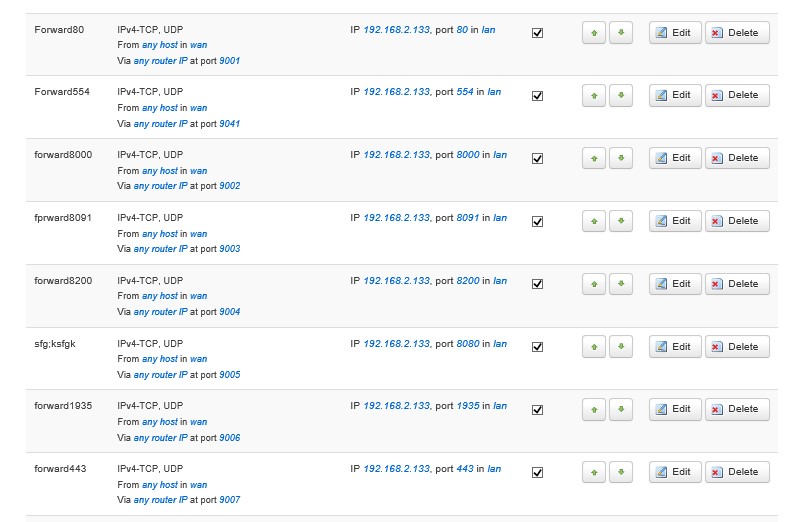The image size is (788, 522).
Task: Edit the forward8200 rule
Action: (673, 284)
